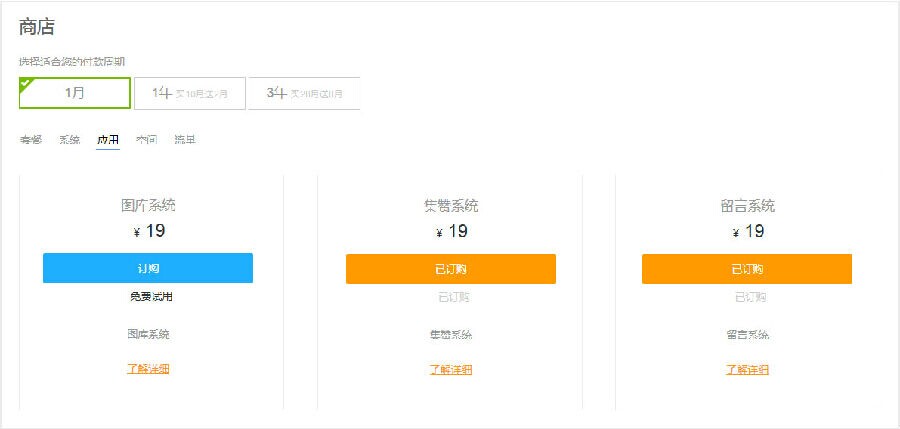The image size is (900, 429).
Task: Click the 商店 page heading
Action: 36,28
